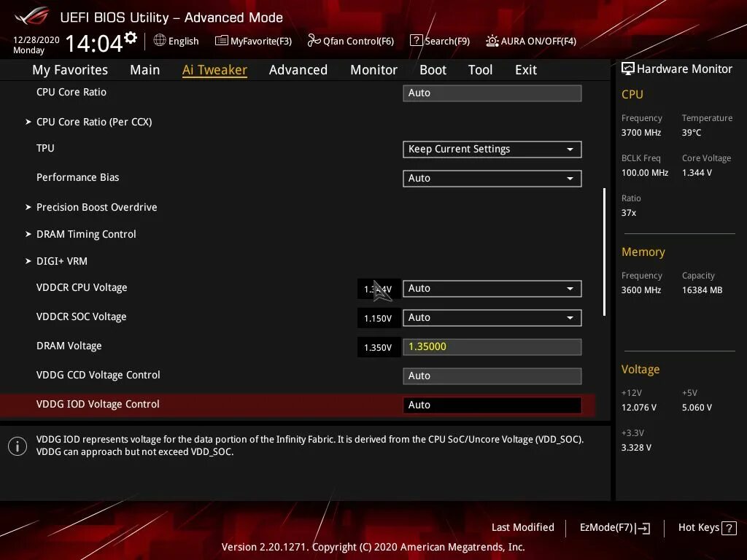Click the 100.00 MHz BCLK value
Viewport: 747px width, 560px height.
[x=645, y=172]
